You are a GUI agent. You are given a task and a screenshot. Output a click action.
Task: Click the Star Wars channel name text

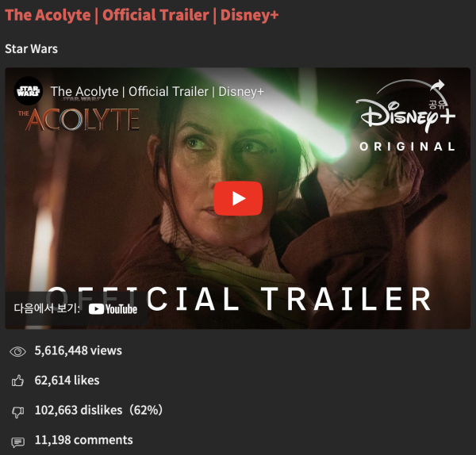point(31,49)
